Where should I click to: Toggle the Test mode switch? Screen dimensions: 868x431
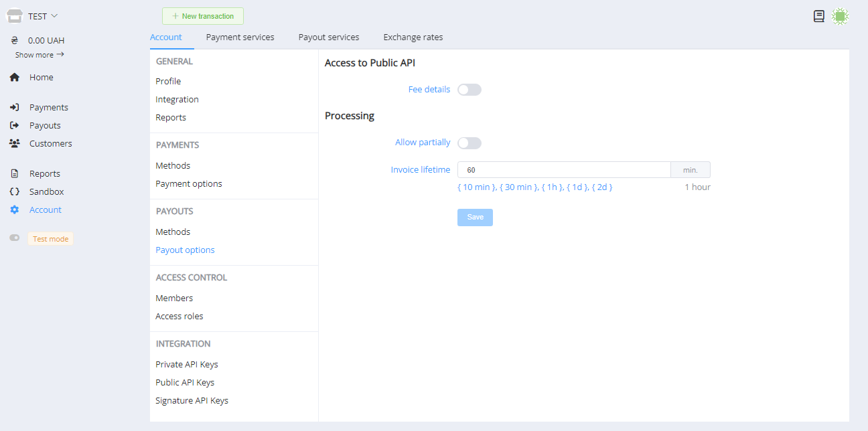pos(15,238)
